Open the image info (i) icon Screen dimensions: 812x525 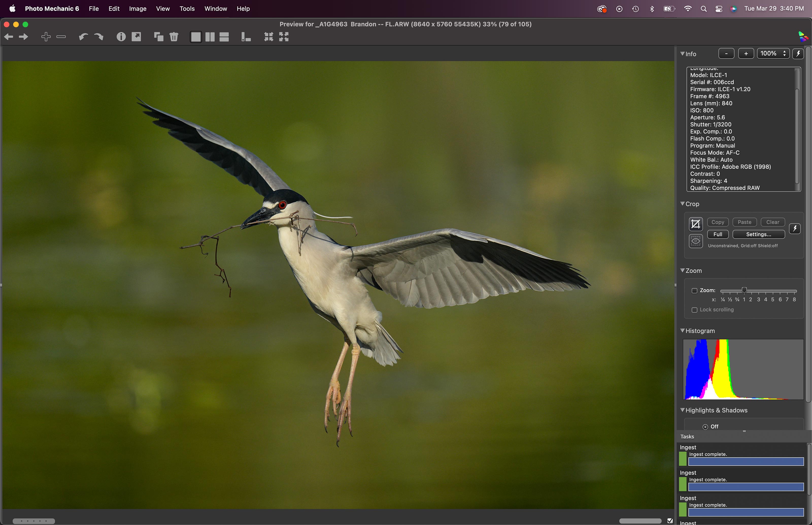(x=121, y=37)
